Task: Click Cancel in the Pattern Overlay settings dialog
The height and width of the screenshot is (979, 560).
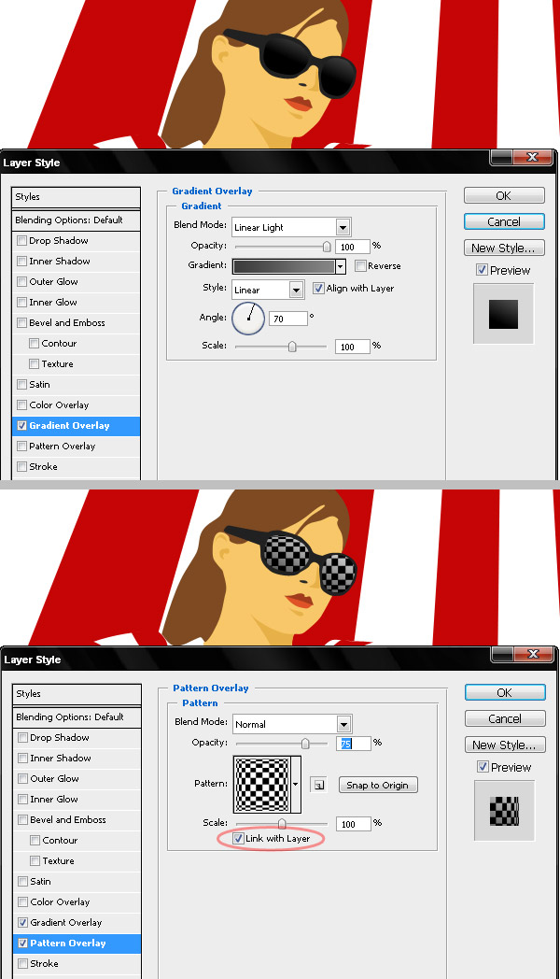Action: click(505, 718)
